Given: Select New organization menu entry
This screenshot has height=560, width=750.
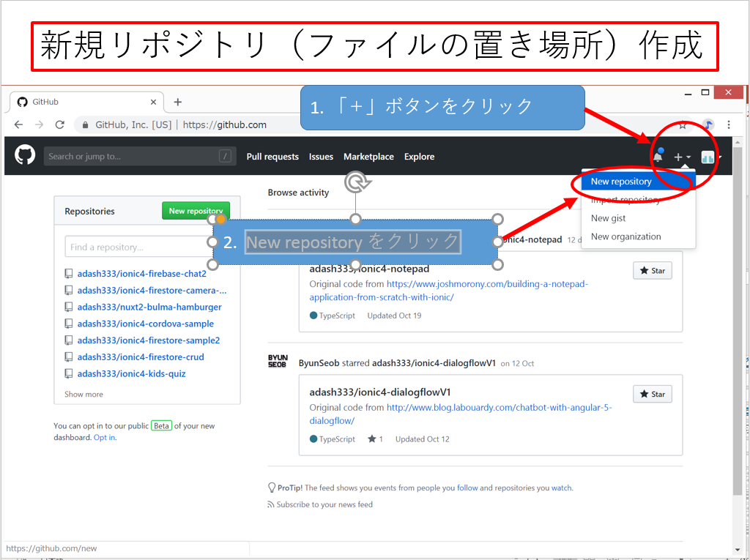Looking at the screenshot, I should coord(625,236).
